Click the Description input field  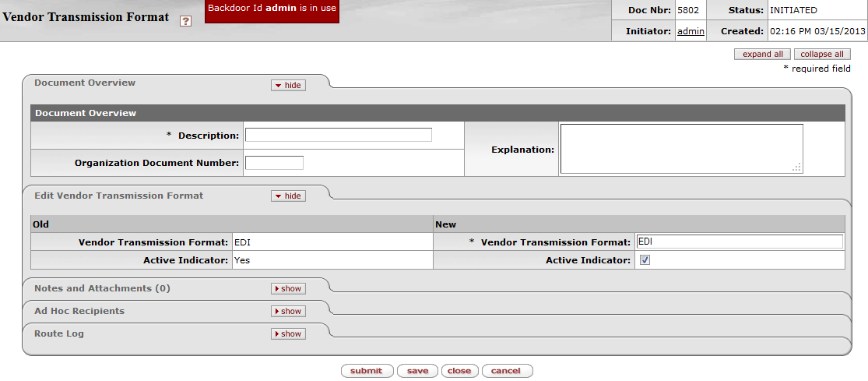click(338, 135)
